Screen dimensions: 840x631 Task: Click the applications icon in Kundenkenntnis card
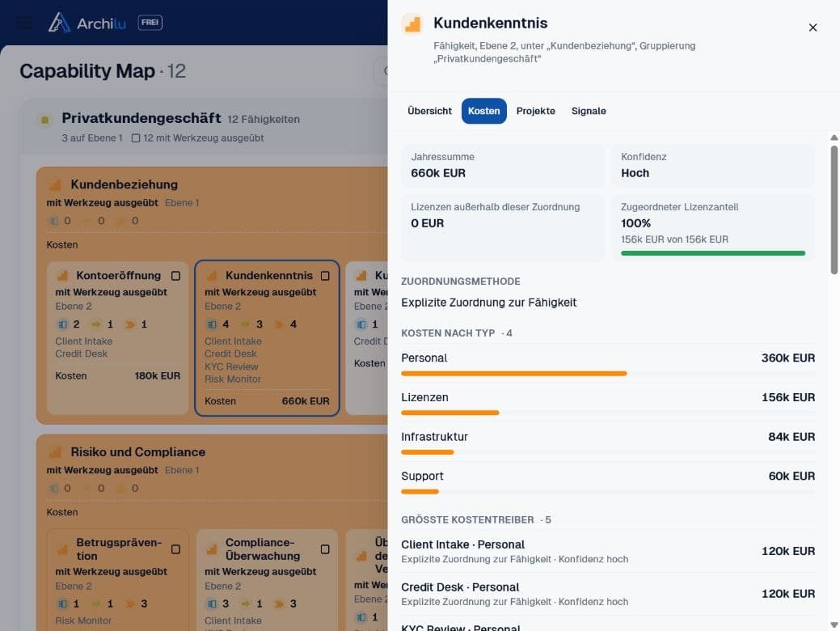pyautogui.click(x=212, y=324)
